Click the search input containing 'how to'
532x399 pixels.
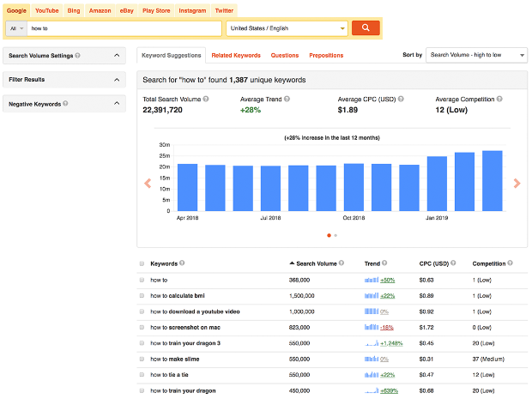[124, 28]
